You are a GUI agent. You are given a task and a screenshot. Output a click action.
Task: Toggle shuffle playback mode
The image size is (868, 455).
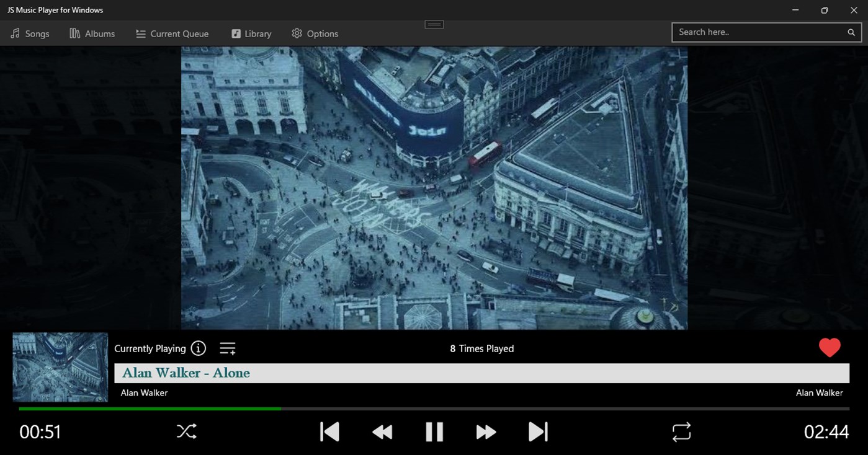(x=186, y=431)
